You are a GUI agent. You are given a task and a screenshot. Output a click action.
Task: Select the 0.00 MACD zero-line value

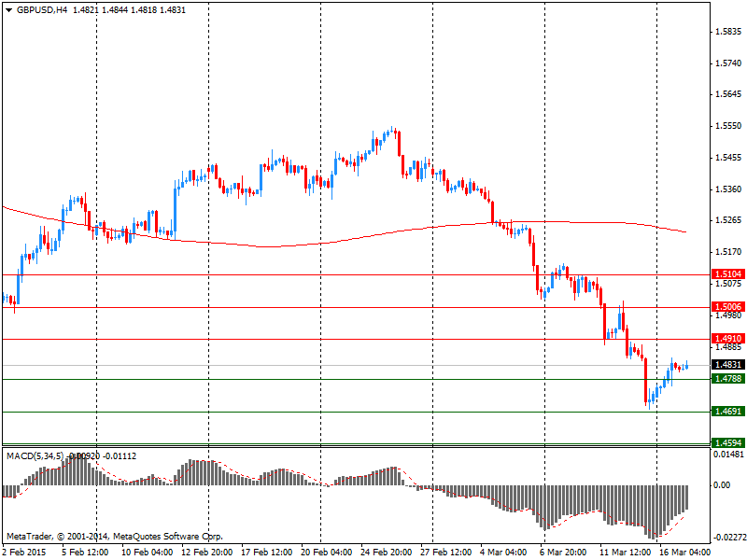click(x=722, y=485)
